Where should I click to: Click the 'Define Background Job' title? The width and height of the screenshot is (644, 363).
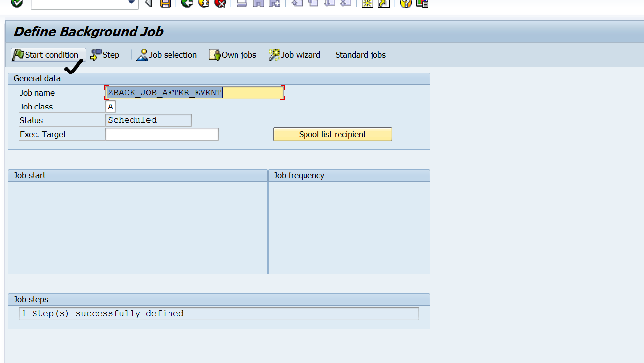[x=88, y=32]
